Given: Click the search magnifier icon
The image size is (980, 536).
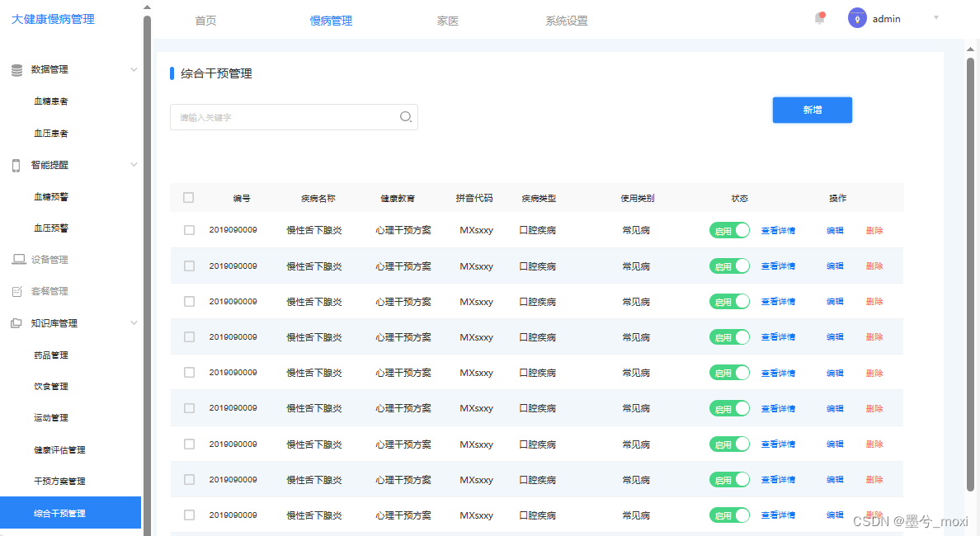Looking at the screenshot, I should tap(406, 117).
